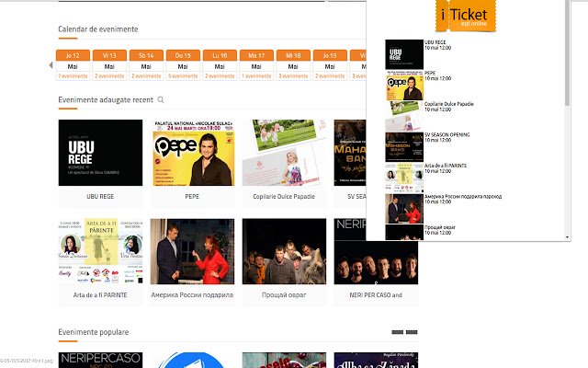Click SV SEASON OPENING thumbnail in popup
The width and height of the screenshot is (588, 368).
click(x=404, y=147)
